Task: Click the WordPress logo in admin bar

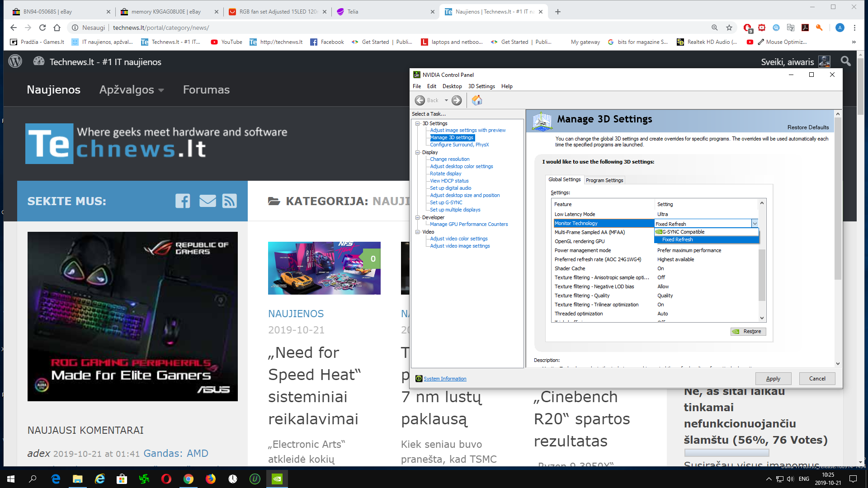Action: [15, 61]
